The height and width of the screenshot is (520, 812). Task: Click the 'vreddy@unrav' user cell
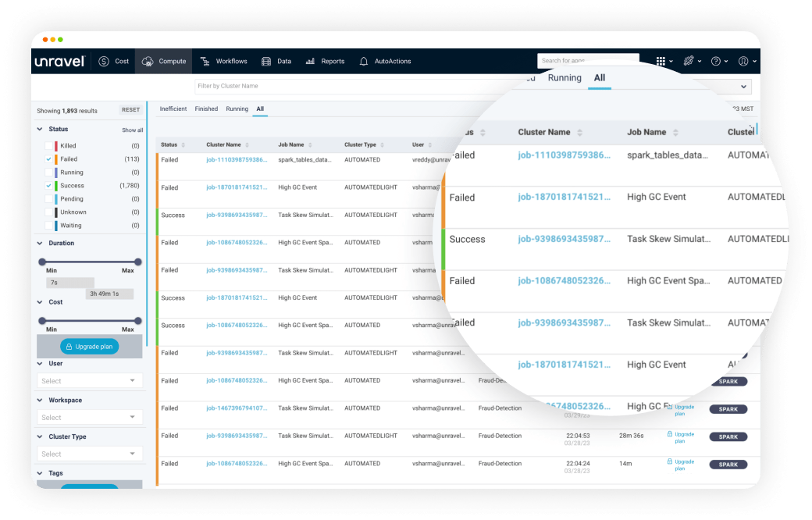click(x=431, y=160)
